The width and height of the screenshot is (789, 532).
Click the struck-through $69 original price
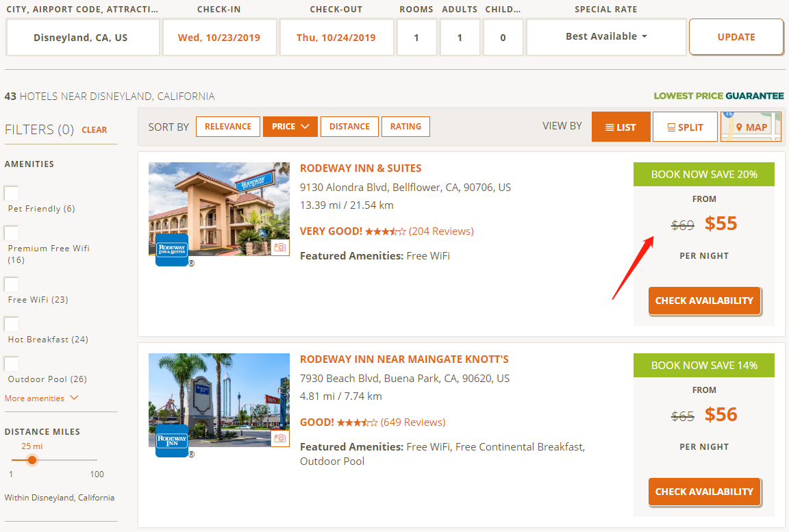coord(682,225)
